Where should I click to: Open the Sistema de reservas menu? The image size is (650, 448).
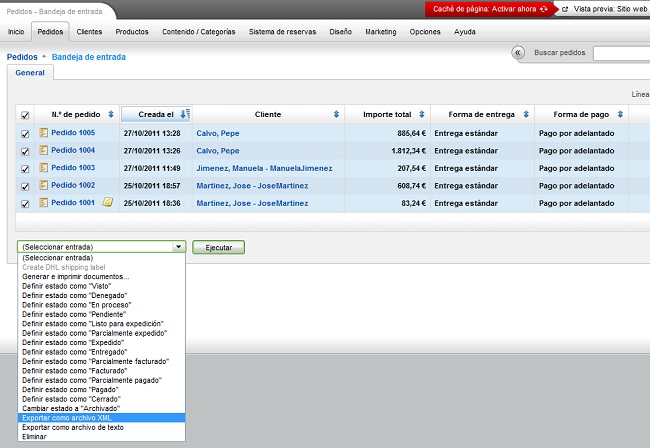(282, 31)
